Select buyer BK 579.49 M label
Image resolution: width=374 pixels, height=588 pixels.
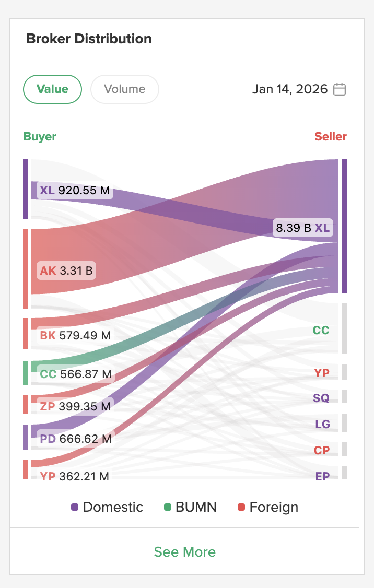tap(76, 335)
